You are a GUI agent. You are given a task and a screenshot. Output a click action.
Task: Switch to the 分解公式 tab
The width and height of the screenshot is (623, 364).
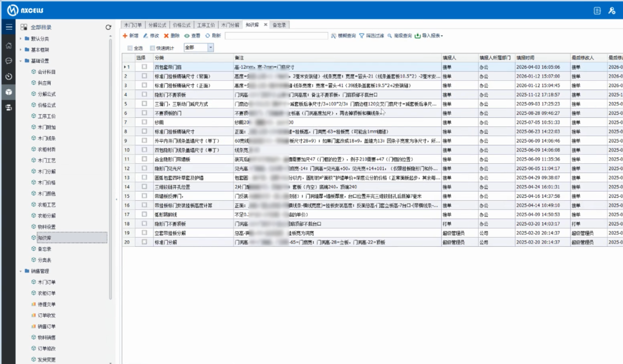[157, 25]
